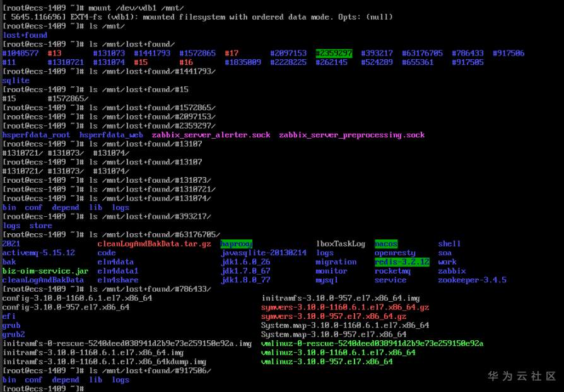Click the #917505 directory entry
The height and width of the screenshot is (392, 564).
467,62
